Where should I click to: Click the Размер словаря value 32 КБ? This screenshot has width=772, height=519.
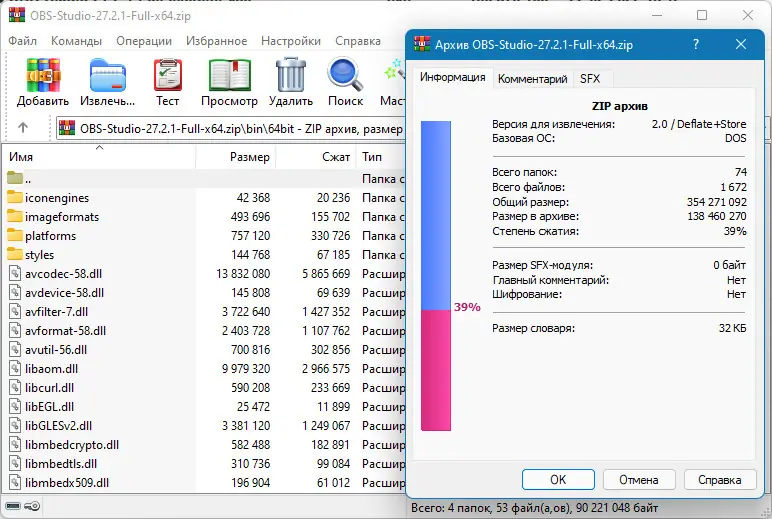coord(732,328)
